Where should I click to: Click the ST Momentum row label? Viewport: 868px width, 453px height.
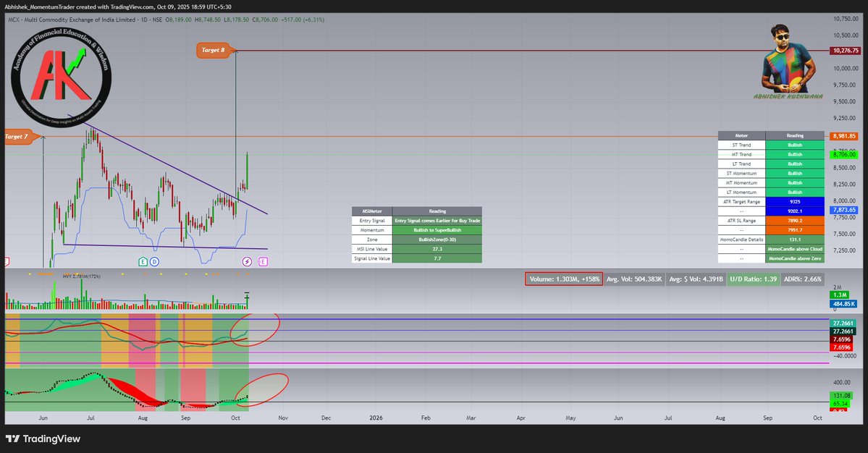click(x=742, y=174)
